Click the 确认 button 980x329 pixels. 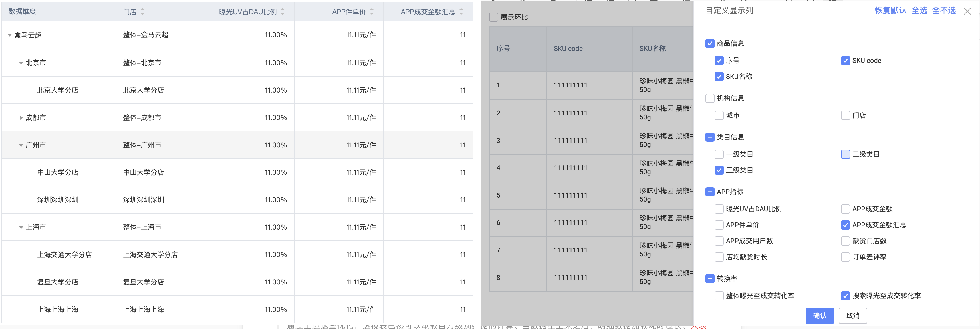coord(820,316)
